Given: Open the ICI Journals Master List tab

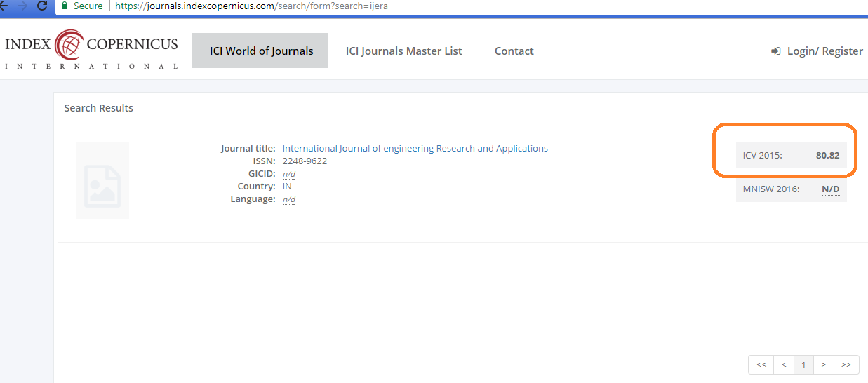Looking at the screenshot, I should tap(404, 51).
